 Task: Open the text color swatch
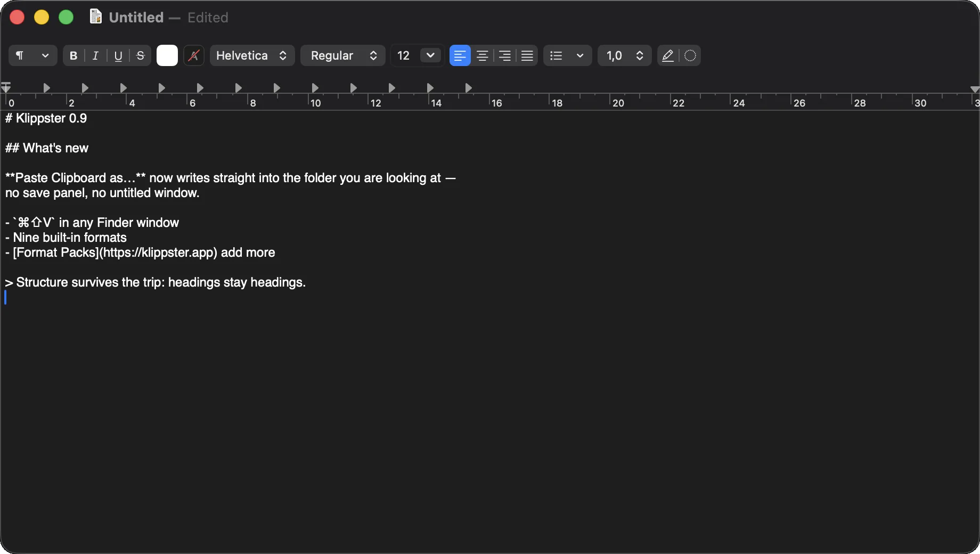pos(167,55)
